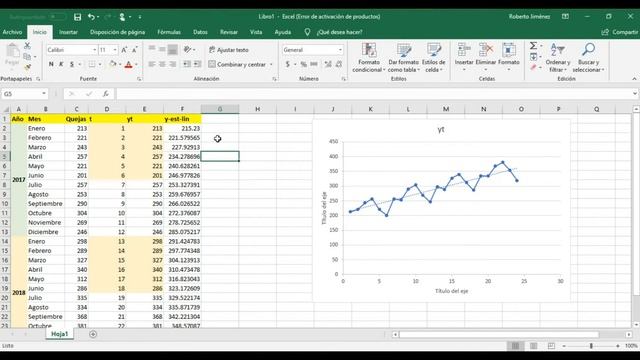Click the Compartir button
The height and width of the screenshot is (360, 640).
pyautogui.click(x=619, y=32)
